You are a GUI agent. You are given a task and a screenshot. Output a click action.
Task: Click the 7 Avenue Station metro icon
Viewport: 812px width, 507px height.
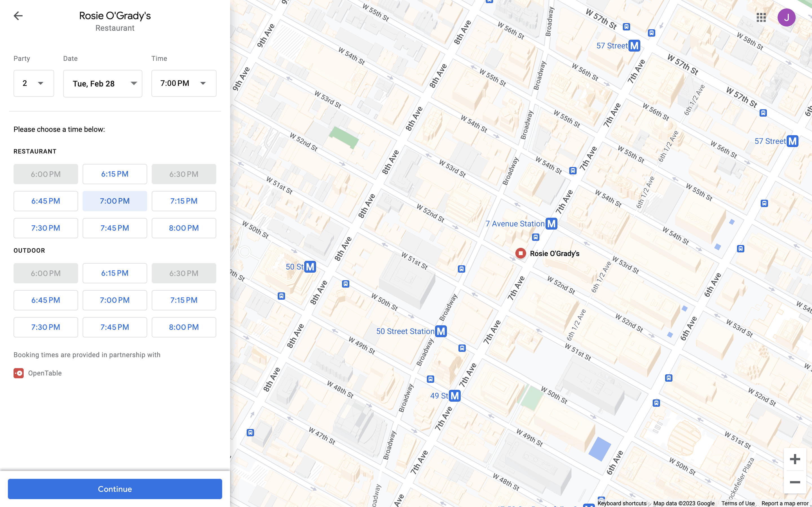point(551,224)
